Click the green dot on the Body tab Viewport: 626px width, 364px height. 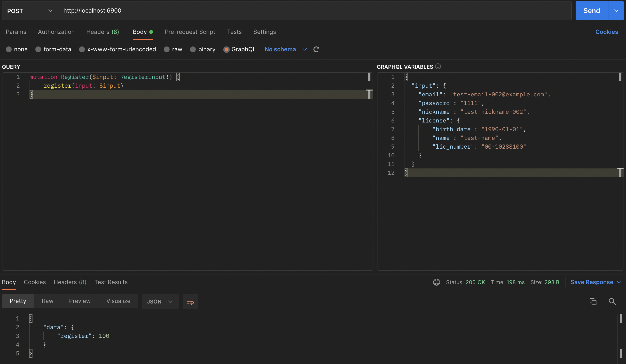[151, 32]
